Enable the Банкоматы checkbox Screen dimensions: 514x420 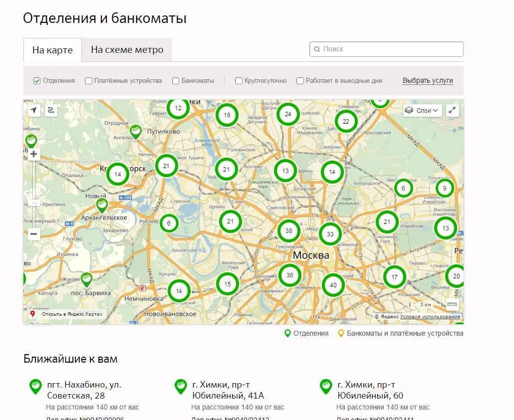click(x=176, y=81)
